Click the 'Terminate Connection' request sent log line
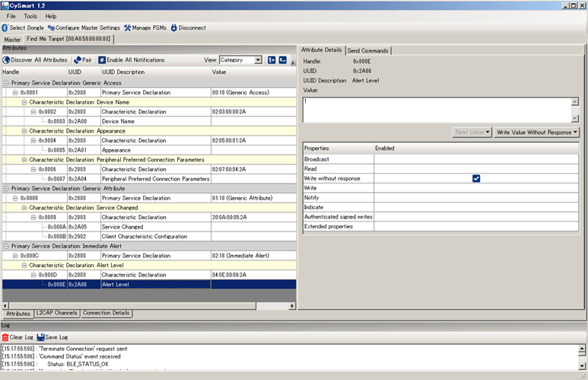The width and height of the screenshot is (588, 380). (64, 349)
